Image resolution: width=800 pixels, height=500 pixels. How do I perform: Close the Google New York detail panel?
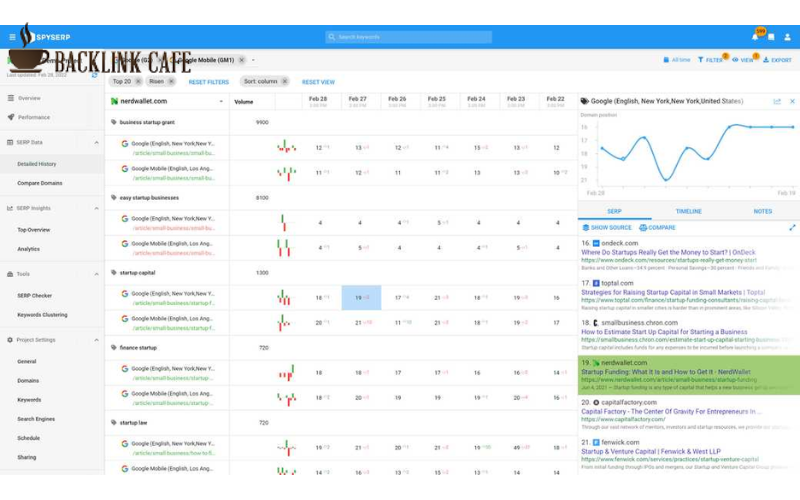792,102
